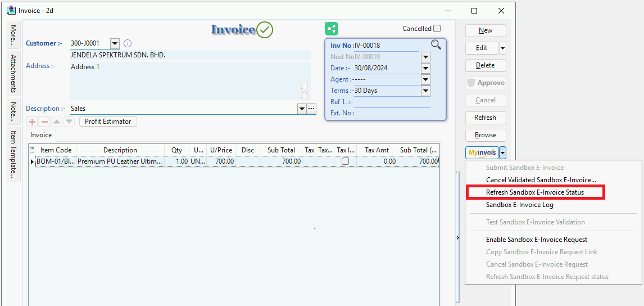
Task: Expand the Terms dropdown showing 30 Days
Action: coord(425,91)
